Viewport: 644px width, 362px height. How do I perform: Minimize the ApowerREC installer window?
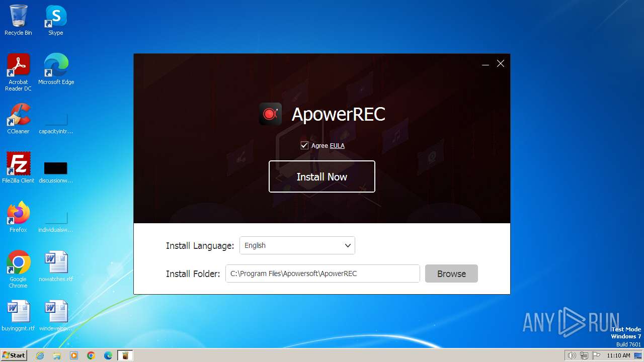486,64
